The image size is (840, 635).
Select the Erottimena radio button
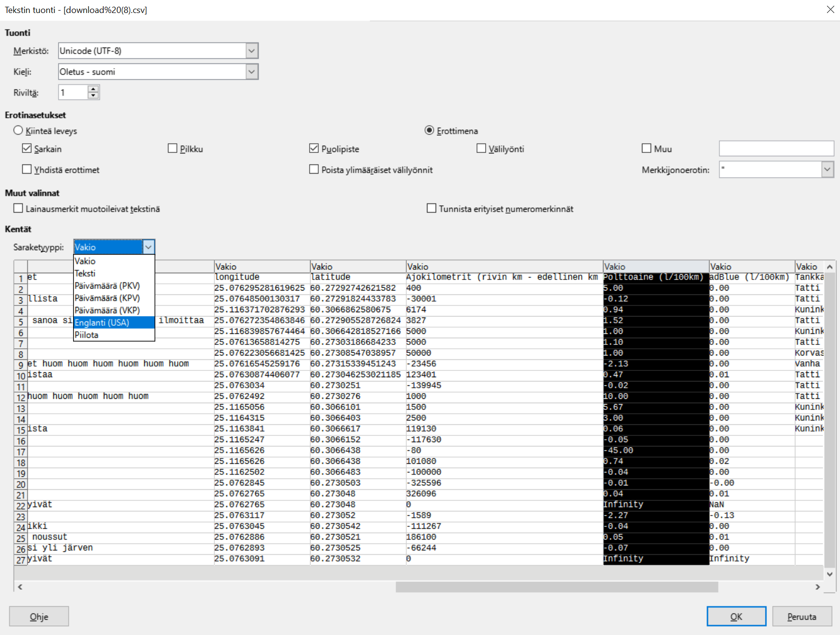(x=429, y=130)
